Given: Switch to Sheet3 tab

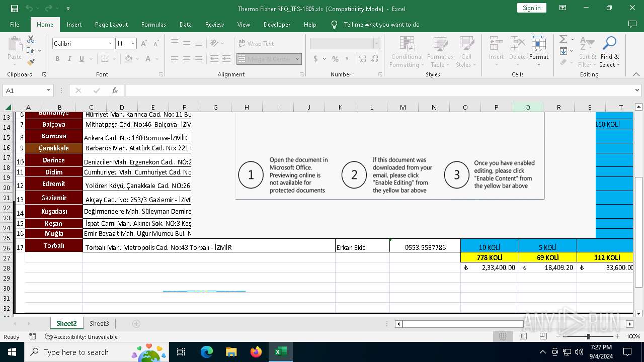Looking at the screenshot, I should pyautogui.click(x=99, y=323).
